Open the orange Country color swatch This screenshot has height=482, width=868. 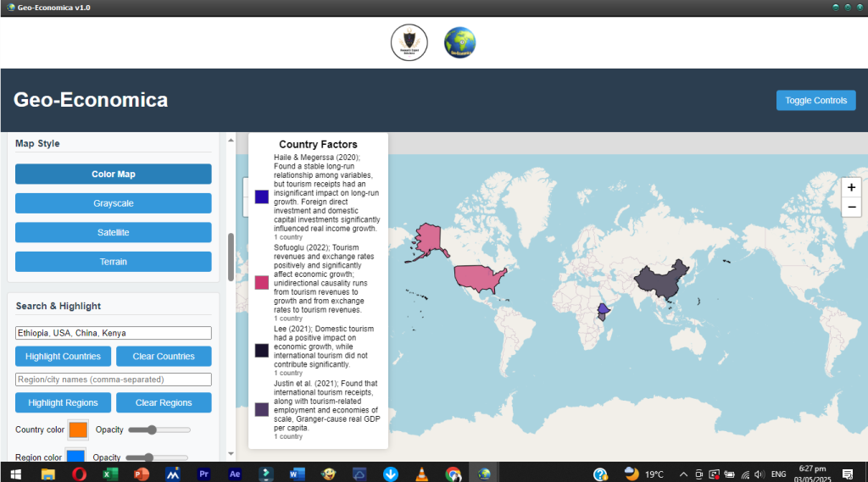[x=78, y=430]
